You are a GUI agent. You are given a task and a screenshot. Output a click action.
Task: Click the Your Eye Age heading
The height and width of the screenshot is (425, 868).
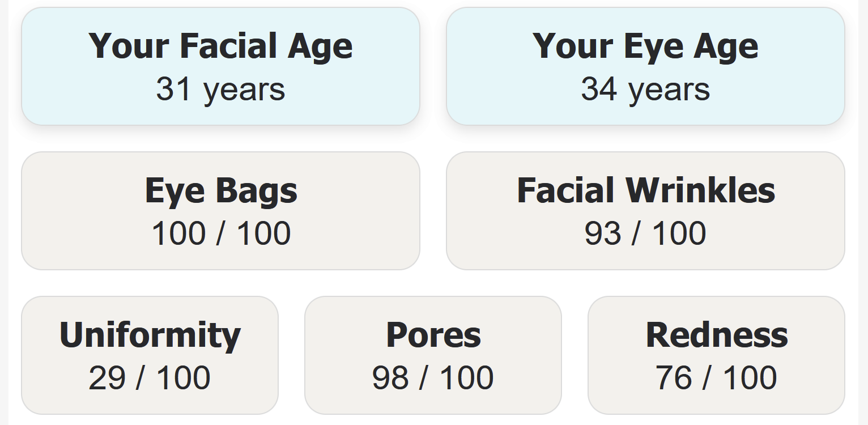pos(645,46)
